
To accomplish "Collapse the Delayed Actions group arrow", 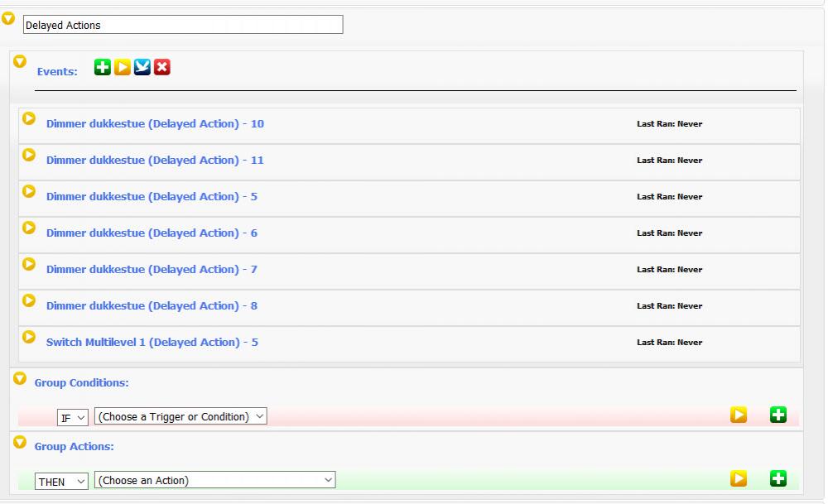I will click(x=8, y=18).
